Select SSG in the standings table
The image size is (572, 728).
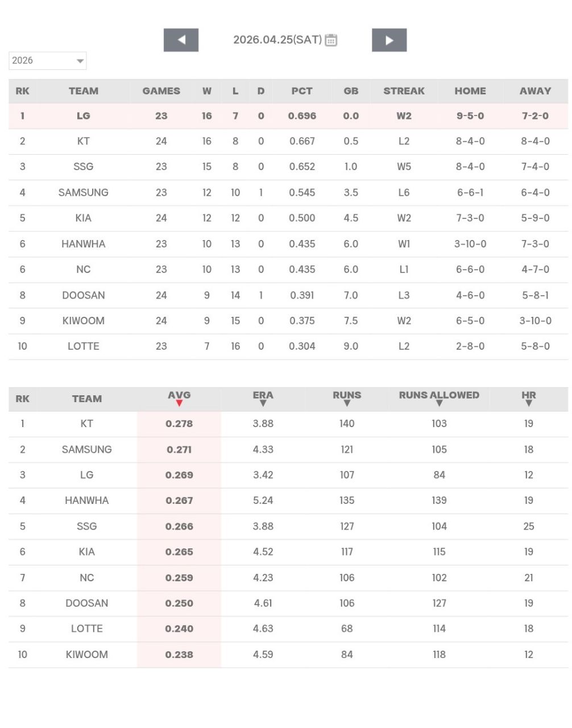(x=84, y=167)
